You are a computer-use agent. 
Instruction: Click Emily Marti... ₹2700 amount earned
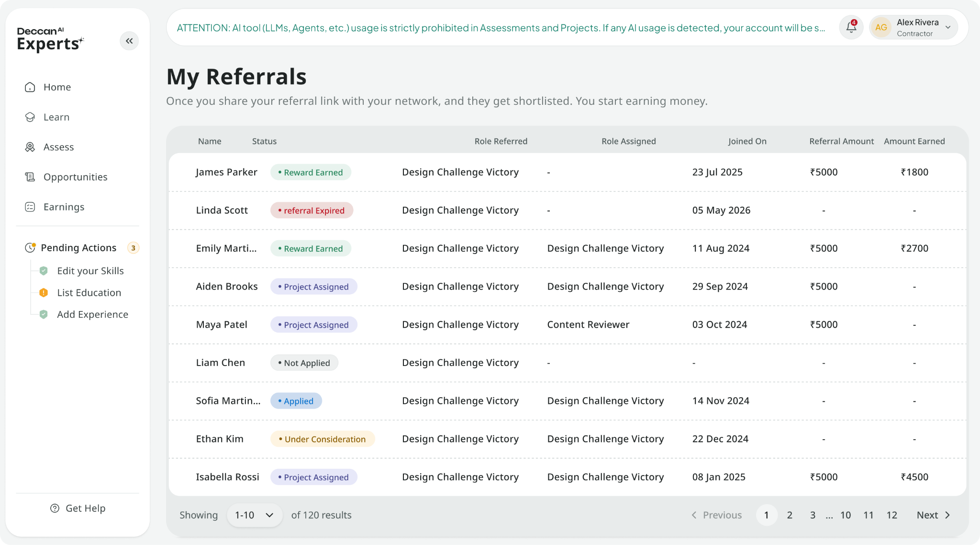tap(914, 248)
